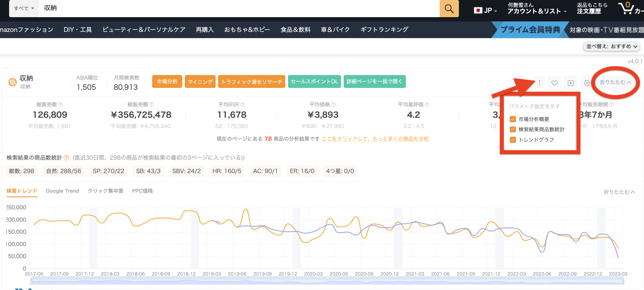Collapse trend chart with lower 折りたたむ
The width and height of the screenshot is (644, 290).
(x=619, y=192)
